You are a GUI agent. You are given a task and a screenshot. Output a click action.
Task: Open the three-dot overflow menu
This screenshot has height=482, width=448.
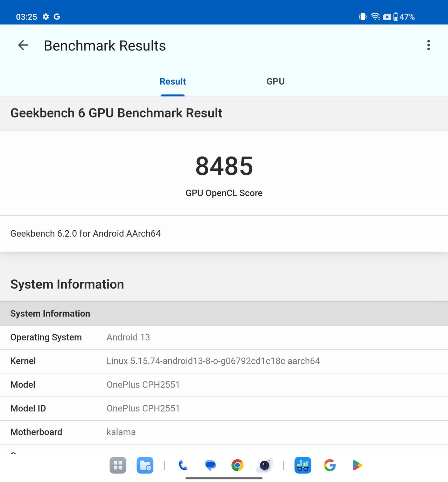point(428,45)
